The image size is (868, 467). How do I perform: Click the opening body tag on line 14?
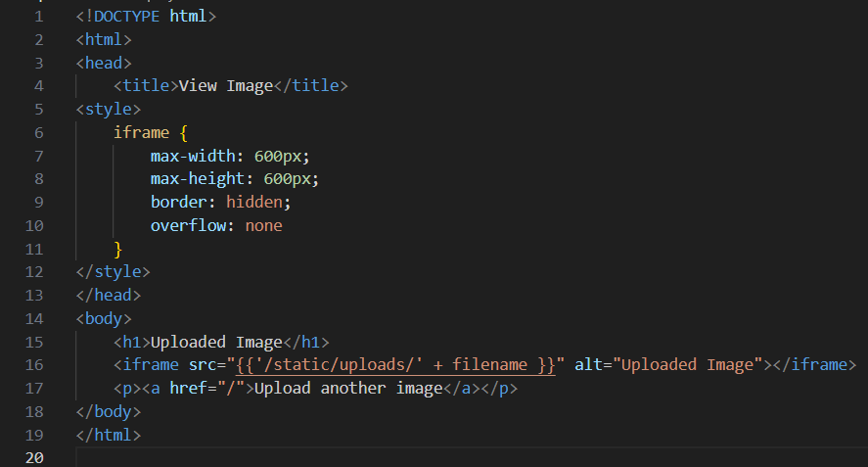pos(104,319)
